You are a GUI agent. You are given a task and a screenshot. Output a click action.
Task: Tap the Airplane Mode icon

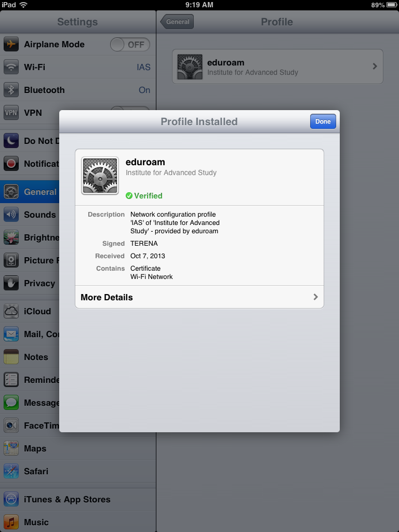(x=11, y=45)
